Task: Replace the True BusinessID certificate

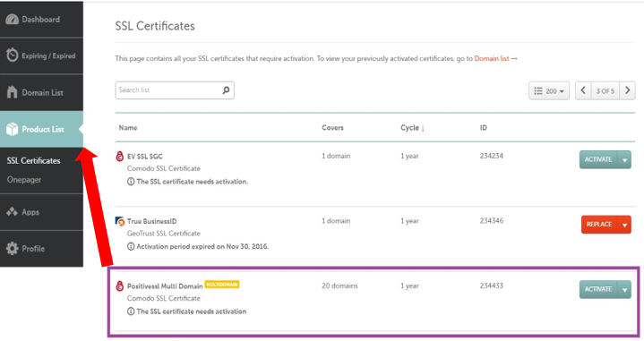Action: click(x=599, y=225)
